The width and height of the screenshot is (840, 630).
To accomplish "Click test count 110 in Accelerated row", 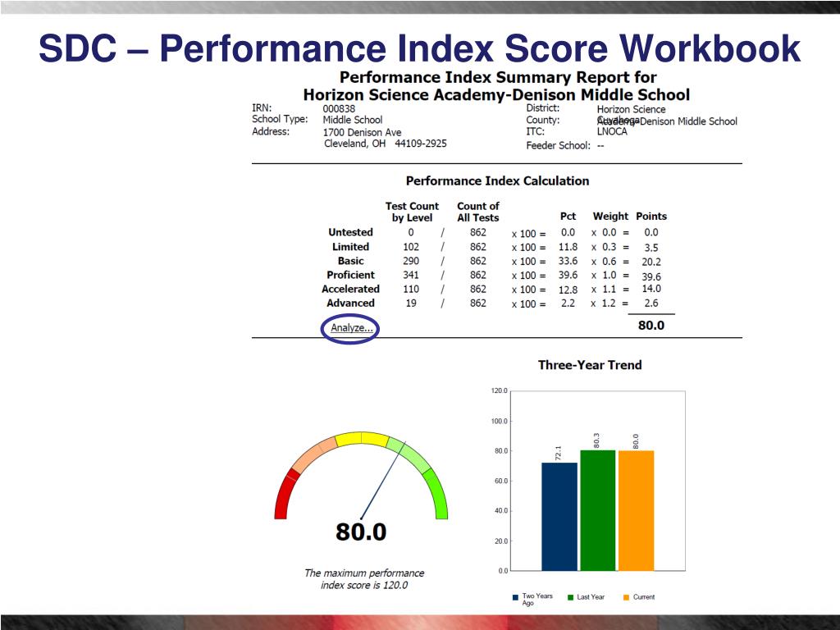I will (411, 289).
